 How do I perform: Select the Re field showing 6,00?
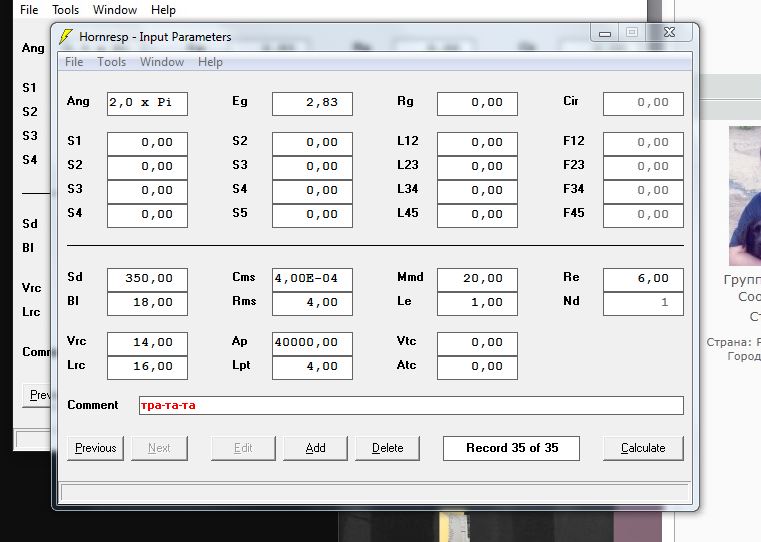click(644, 279)
